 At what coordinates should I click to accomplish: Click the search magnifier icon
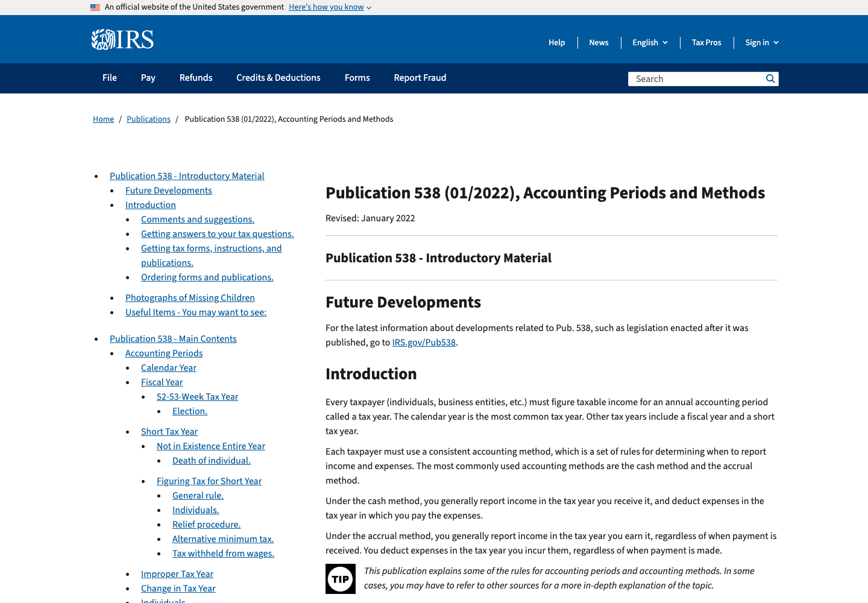[770, 79]
